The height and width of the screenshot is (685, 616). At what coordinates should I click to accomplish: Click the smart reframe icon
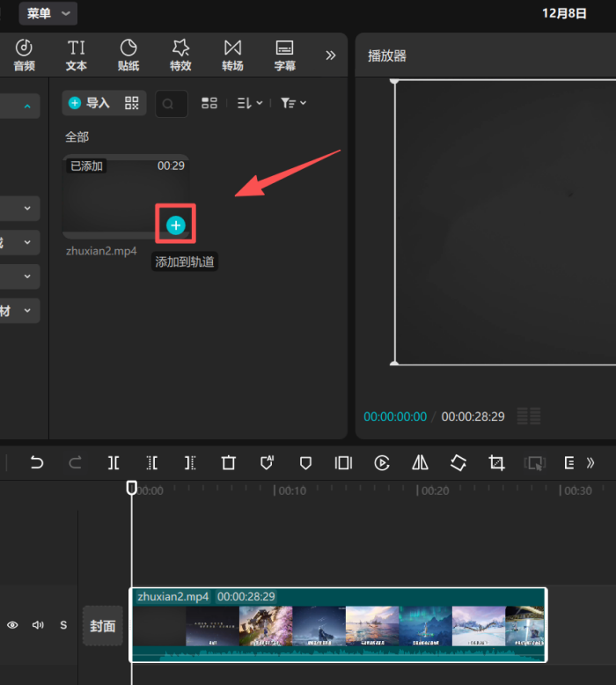(x=535, y=463)
